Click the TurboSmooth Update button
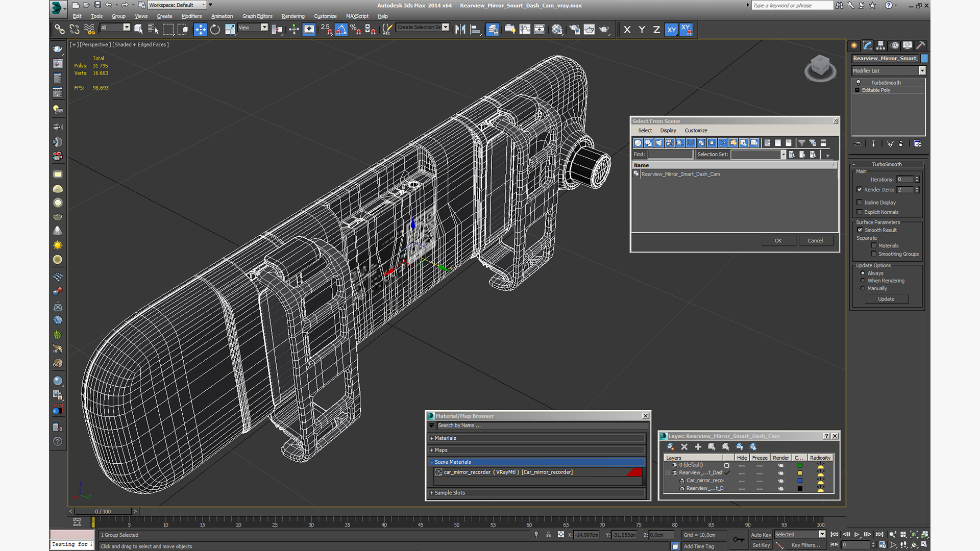 (886, 299)
